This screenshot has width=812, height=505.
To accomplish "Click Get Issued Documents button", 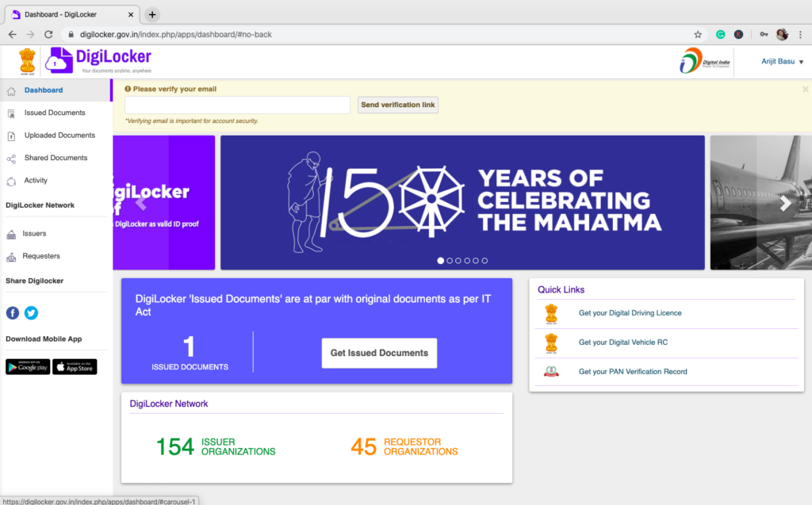I will [379, 353].
